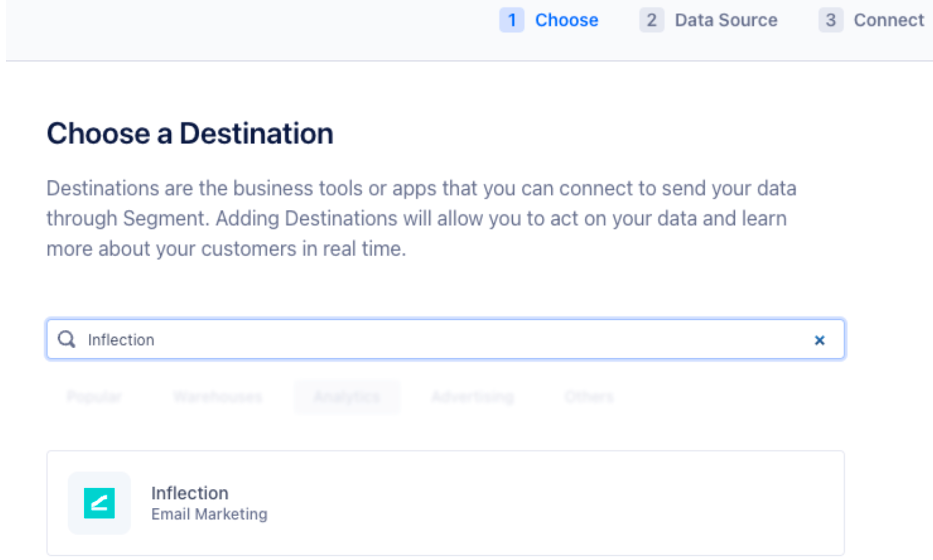Click the X to clear search field

coord(820,339)
